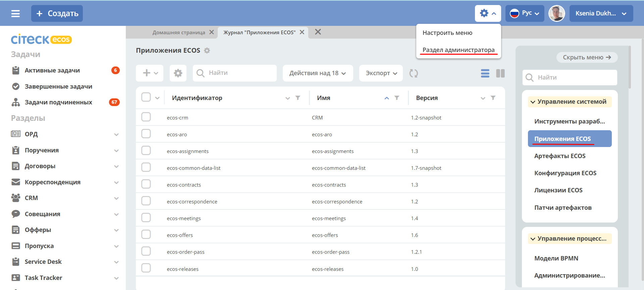Image resolution: width=644 pixels, height=290 pixels.
Task: Open Active tasks clipboard icon
Action: (16, 70)
